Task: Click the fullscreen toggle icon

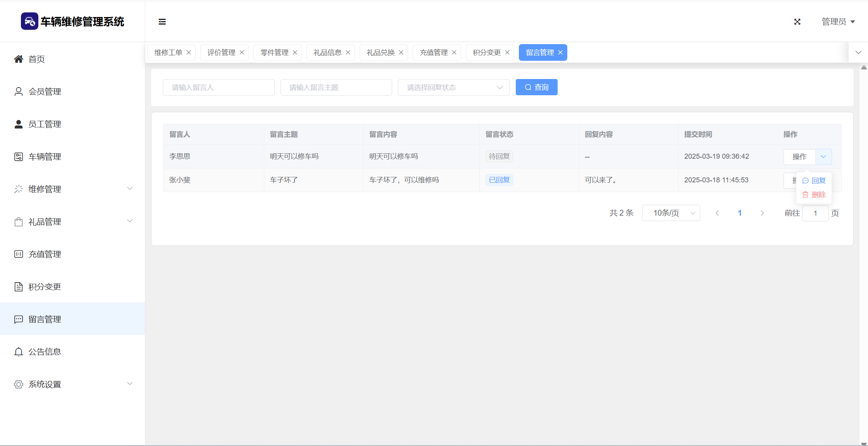Action: [x=797, y=22]
